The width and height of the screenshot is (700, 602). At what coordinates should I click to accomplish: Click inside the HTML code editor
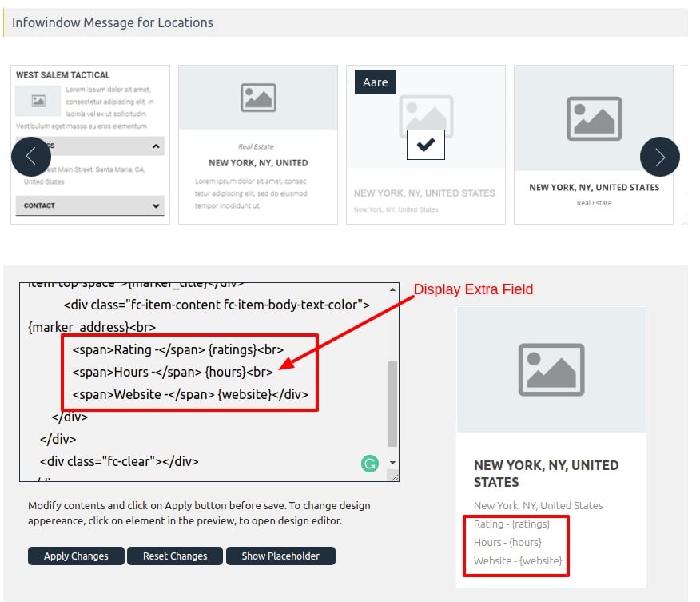point(200,376)
